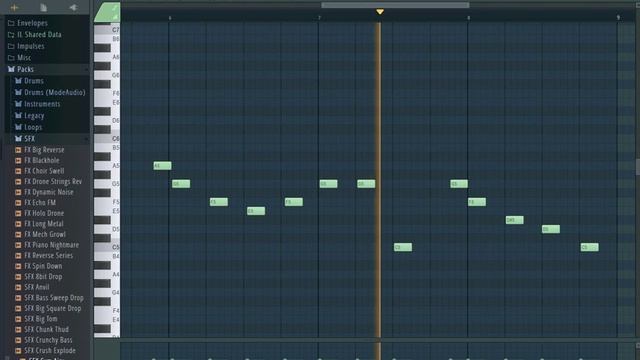Click the FX Spin Down sample icon
The width and height of the screenshot is (640, 360).
(18, 267)
